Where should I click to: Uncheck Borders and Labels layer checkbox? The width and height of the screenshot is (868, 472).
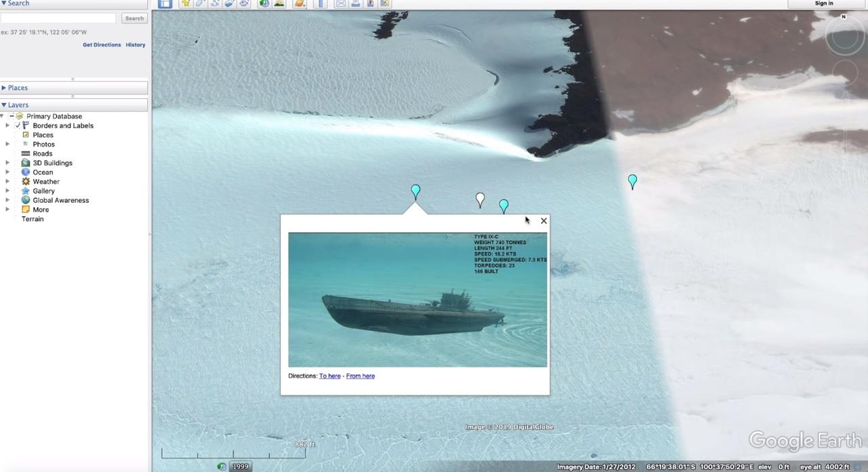[x=18, y=125]
